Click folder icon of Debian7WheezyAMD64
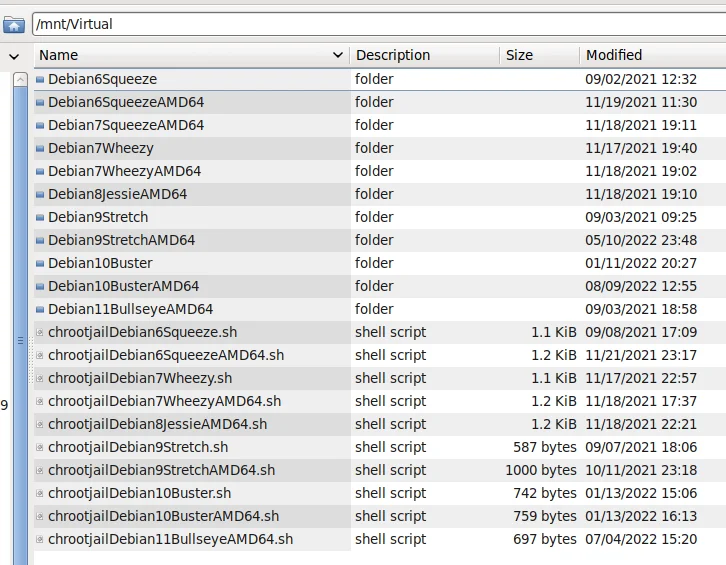This screenshot has height=565, width=726. [x=40, y=171]
